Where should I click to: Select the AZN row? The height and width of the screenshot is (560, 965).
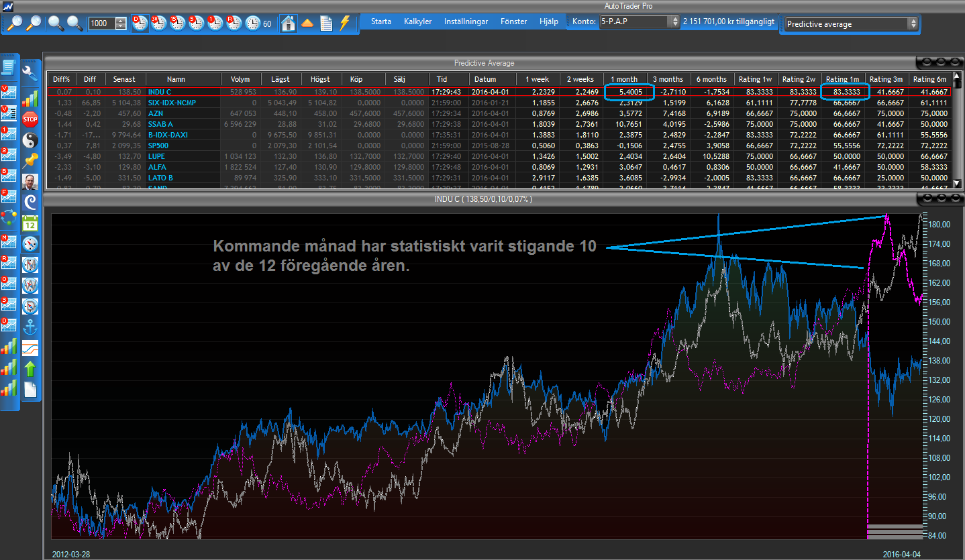tap(499, 113)
